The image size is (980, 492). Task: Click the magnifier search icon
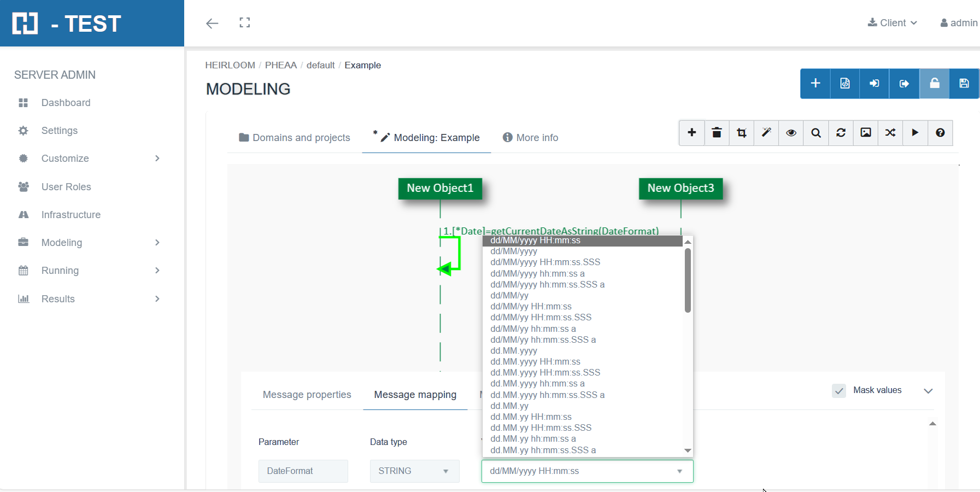click(x=816, y=133)
